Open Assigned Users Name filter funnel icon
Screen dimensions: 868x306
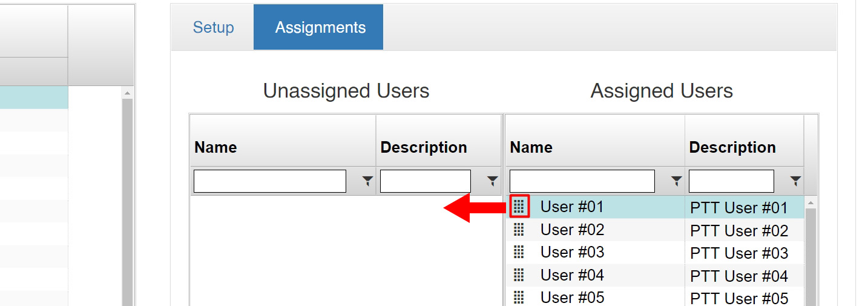[x=677, y=181]
